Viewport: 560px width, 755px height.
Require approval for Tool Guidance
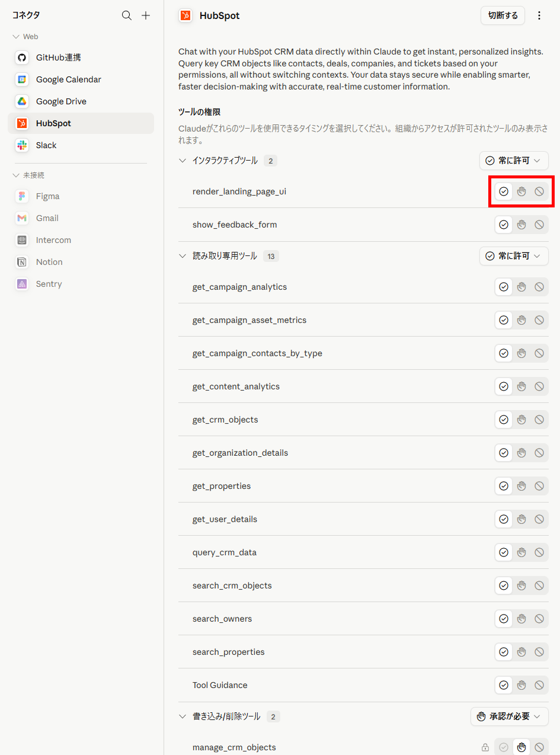[x=521, y=685]
